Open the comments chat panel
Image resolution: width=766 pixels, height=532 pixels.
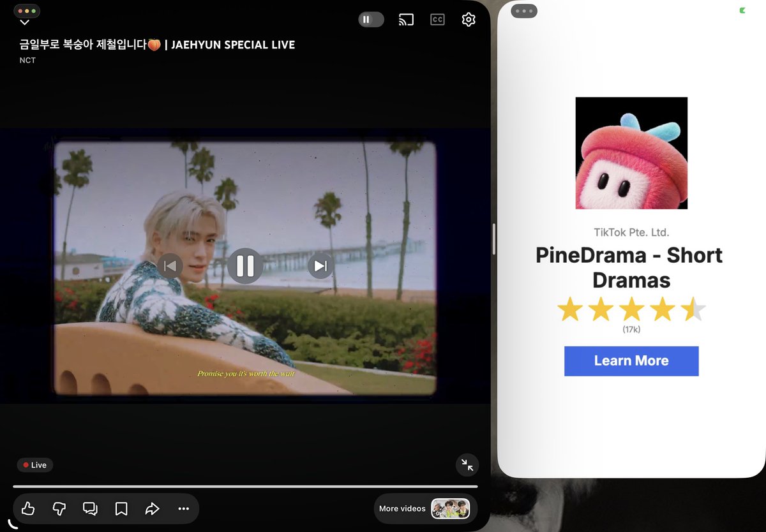pos(90,508)
